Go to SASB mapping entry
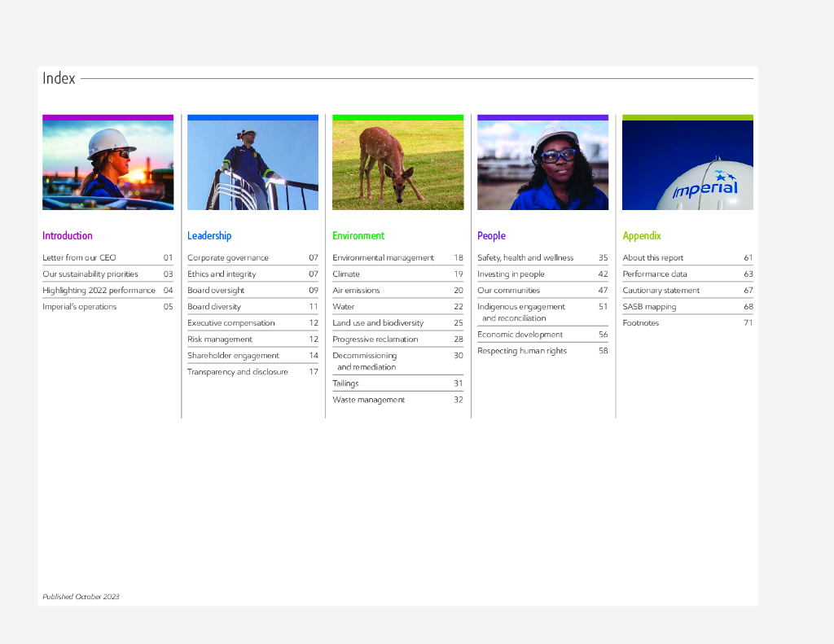The width and height of the screenshot is (834, 644). pyautogui.click(x=649, y=307)
